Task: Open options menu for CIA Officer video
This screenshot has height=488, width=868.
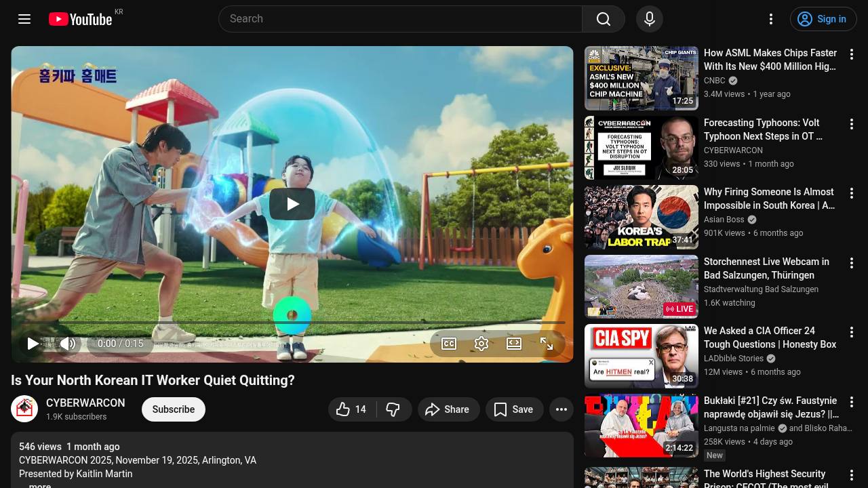Action: coord(852,332)
